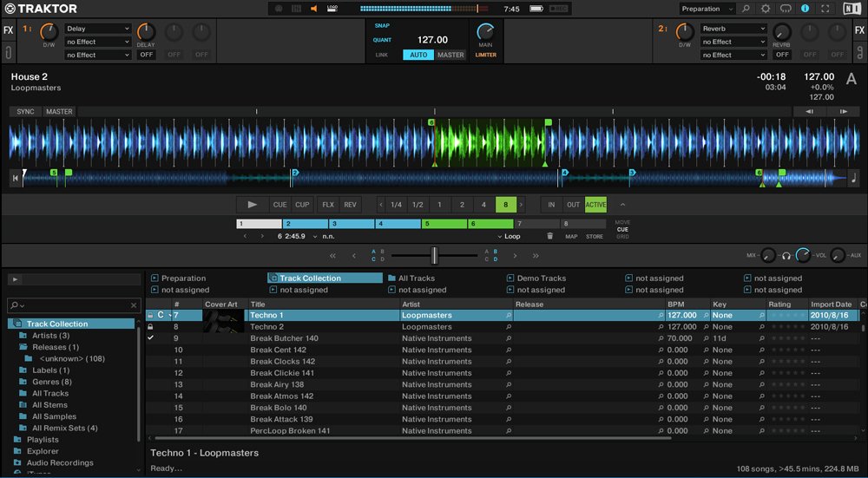Select All Tracks favorites tab
The image size is (868, 478).
click(417, 278)
